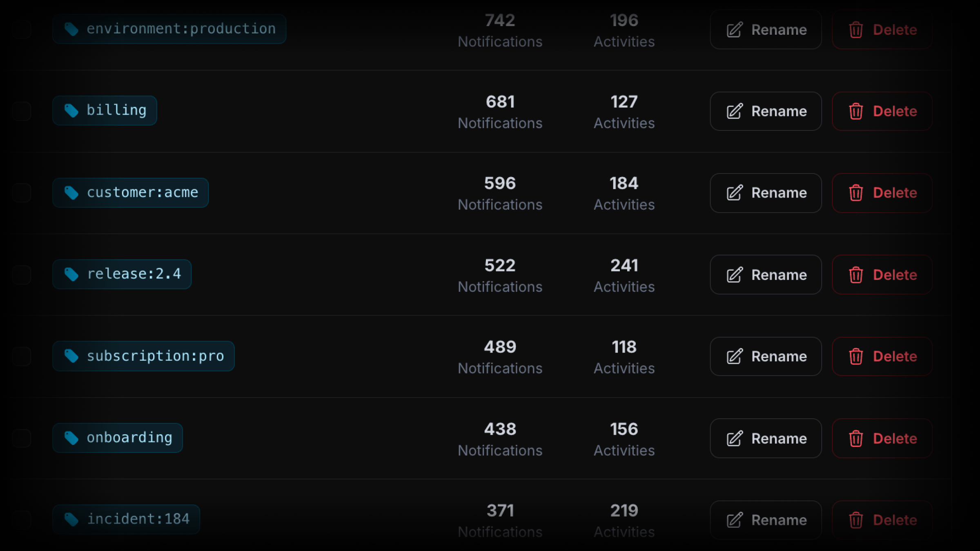Viewport: 980px width, 551px height.
Task: Click the pencil icon in the release:2.4 row
Action: click(x=735, y=275)
